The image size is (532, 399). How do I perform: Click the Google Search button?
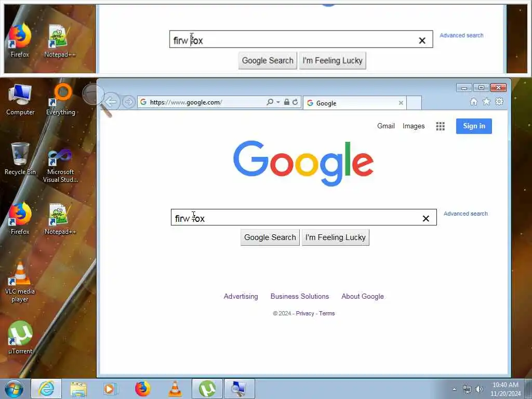coord(270,237)
